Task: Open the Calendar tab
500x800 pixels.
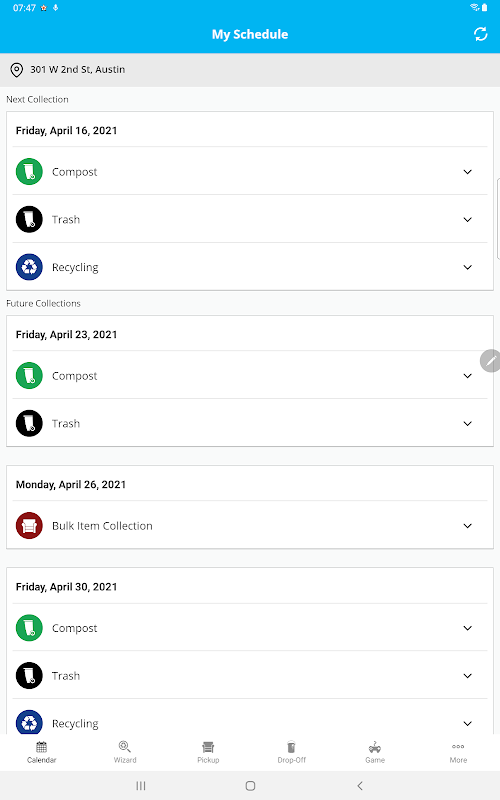Action: pyautogui.click(x=41, y=753)
